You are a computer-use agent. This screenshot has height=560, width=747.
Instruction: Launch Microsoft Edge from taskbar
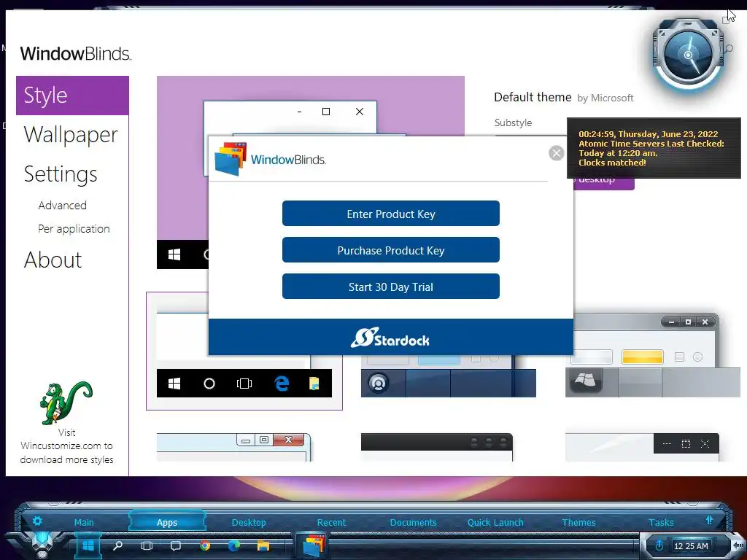tap(234, 545)
